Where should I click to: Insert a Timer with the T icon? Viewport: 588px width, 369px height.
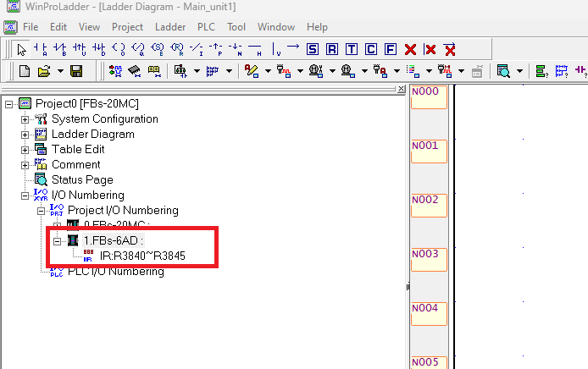pos(352,49)
